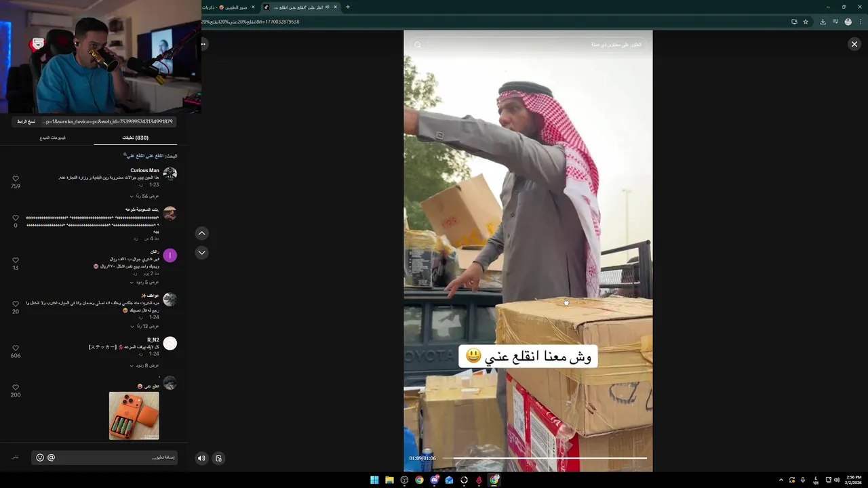Open browser downloads icon
The image size is (868, 488).
pyautogui.click(x=823, y=22)
